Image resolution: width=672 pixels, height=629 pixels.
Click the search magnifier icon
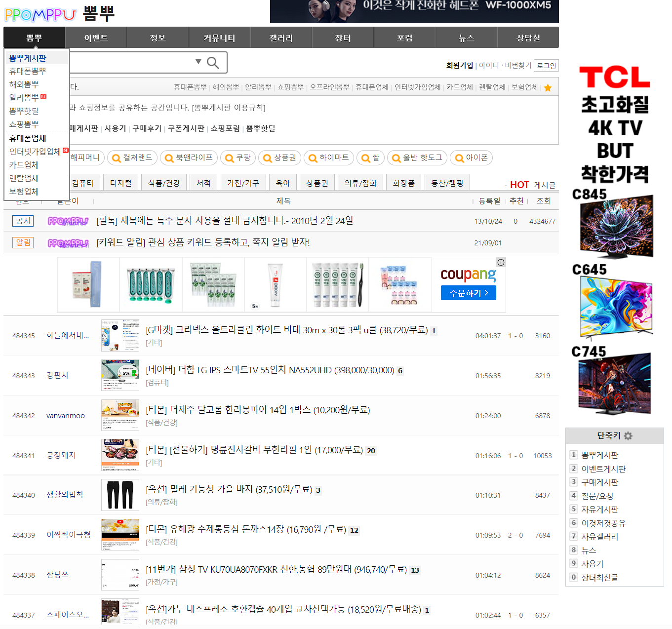coord(213,63)
